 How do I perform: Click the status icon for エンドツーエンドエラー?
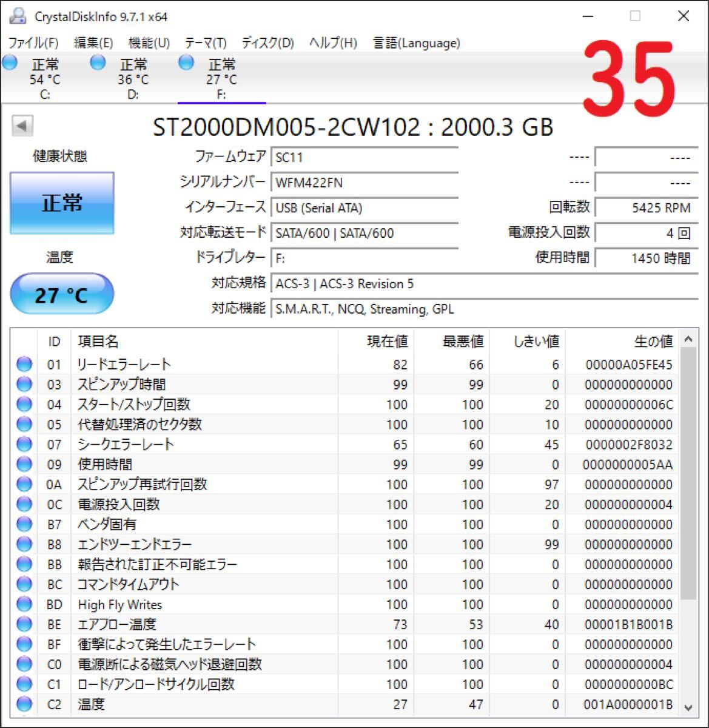(24, 544)
